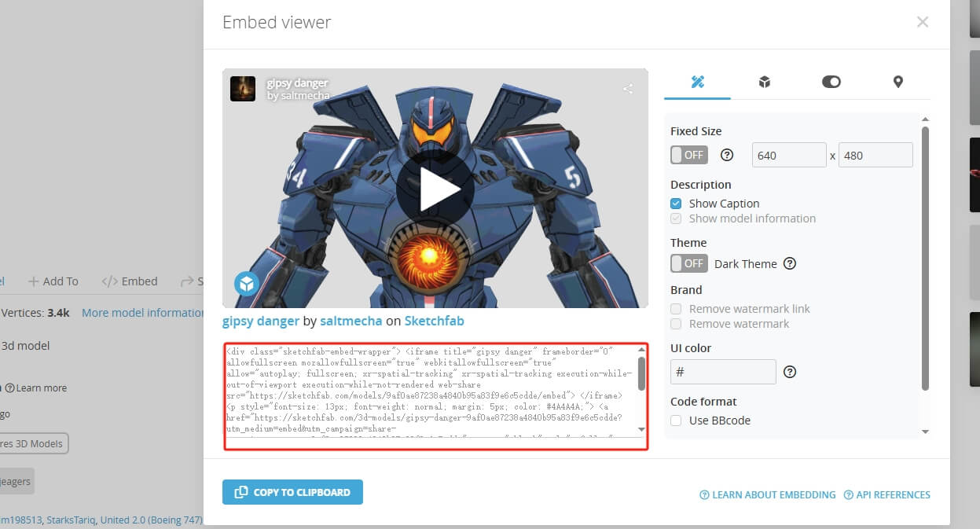Open the toggle-switch options tab
The width and height of the screenshot is (980, 529).
point(831,82)
